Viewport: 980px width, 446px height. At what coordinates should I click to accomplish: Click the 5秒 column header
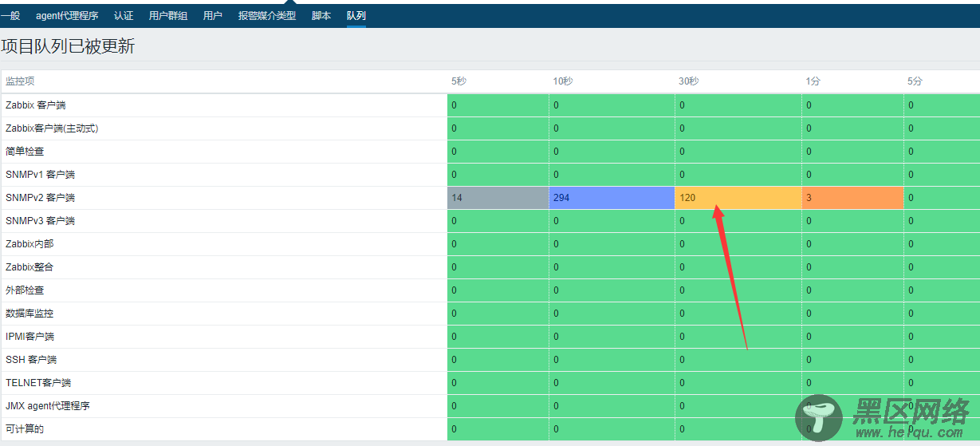pos(459,81)
